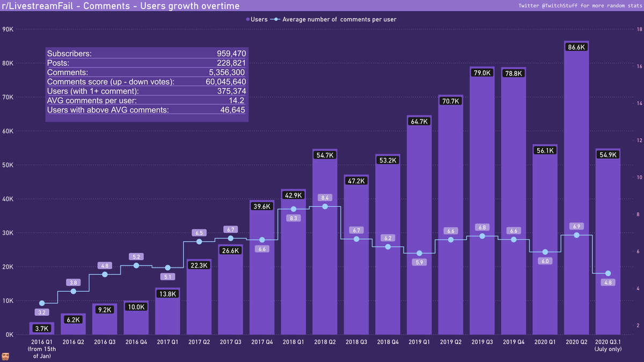Click the blue line marker icon in the legend
644x362 pixels.
tap(276, 19)
